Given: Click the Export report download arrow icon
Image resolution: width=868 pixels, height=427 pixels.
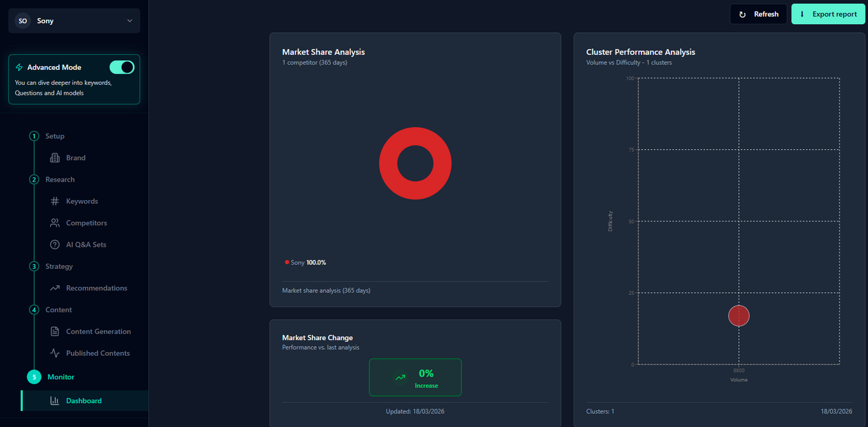Looking at the screenshot, I should coord(802,14).
